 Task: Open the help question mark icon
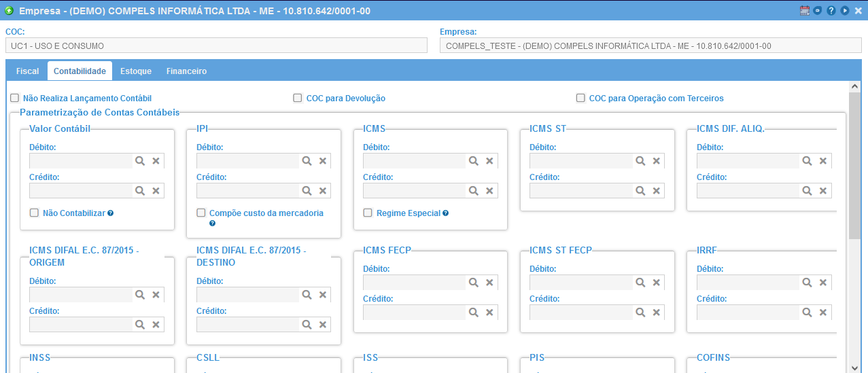point(831,11)
